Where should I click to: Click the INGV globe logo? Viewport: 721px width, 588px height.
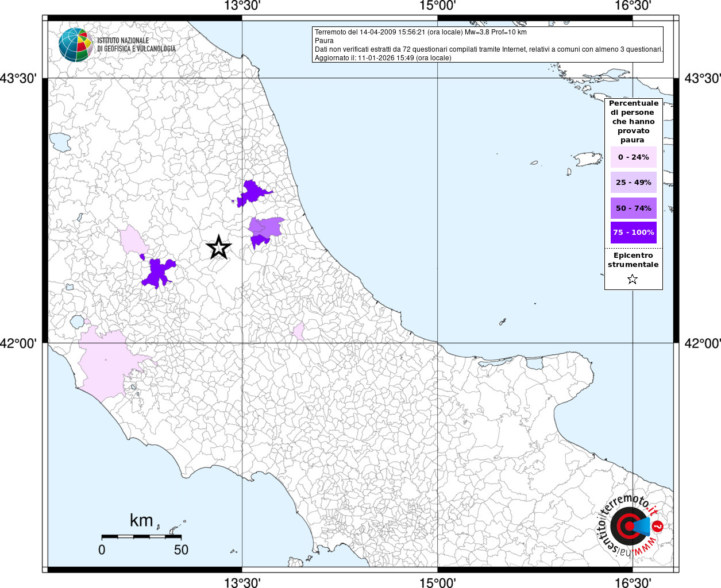coord(75,45)
